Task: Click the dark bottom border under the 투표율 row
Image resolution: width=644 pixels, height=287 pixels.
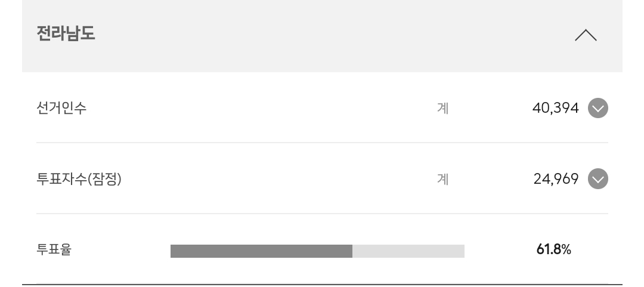Action: [x=322, y=285]
